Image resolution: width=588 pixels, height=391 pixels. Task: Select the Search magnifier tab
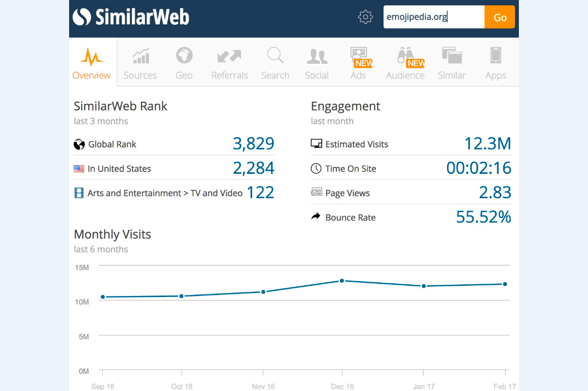tap(275, 63)
